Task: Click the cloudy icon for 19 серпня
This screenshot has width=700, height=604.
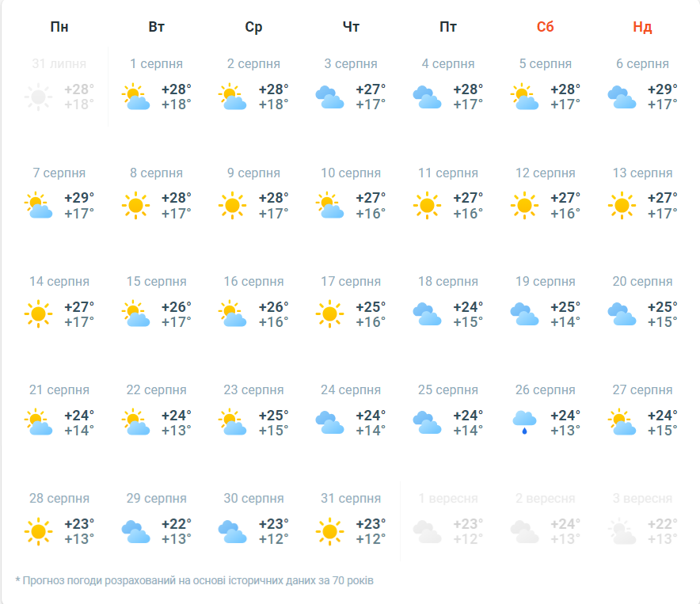Action: (x=524, y=314)
